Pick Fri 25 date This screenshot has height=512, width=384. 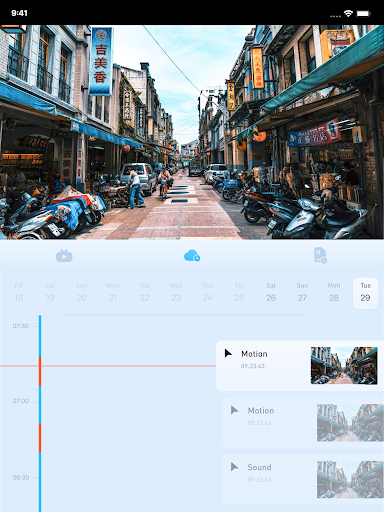pyautogui.click(x=239, y=293)
